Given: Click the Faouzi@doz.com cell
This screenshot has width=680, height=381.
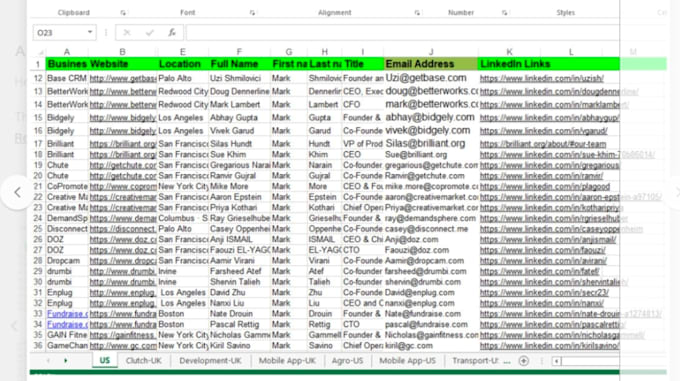Looking at the screenshot, I should pos(431,250).
